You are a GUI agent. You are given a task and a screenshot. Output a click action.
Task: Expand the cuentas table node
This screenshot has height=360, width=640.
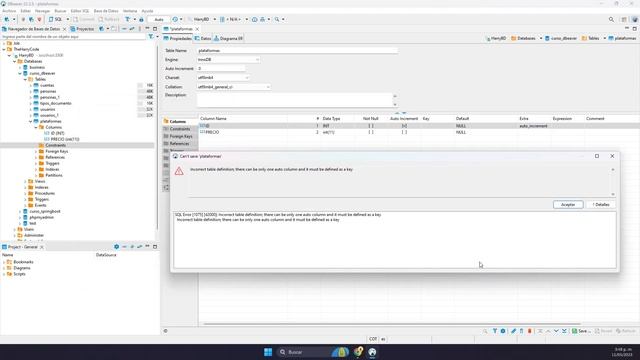click(x=31, y=85)
